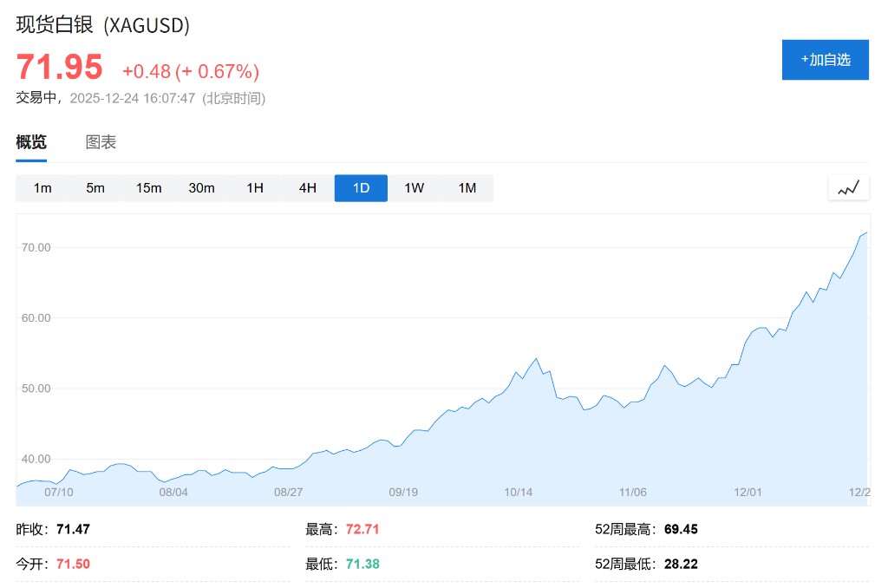Click the 现货白银 (XAGUSD) title

pos(102,25)
